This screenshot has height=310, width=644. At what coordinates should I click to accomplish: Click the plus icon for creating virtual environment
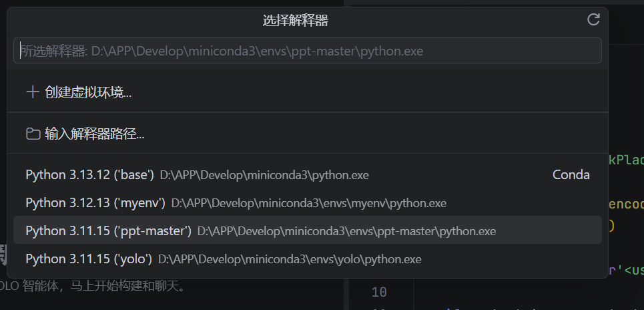pos(32,92)
